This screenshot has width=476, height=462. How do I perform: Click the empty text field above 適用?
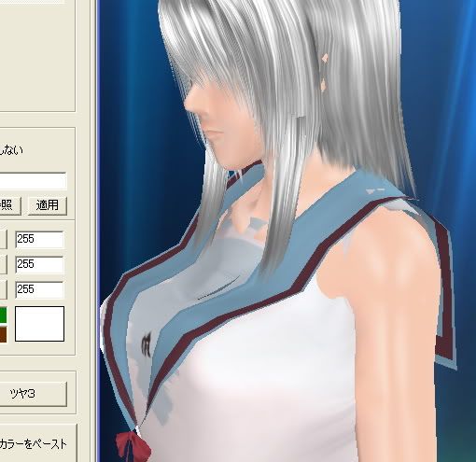pyautogui.click(x=33, y=181)
